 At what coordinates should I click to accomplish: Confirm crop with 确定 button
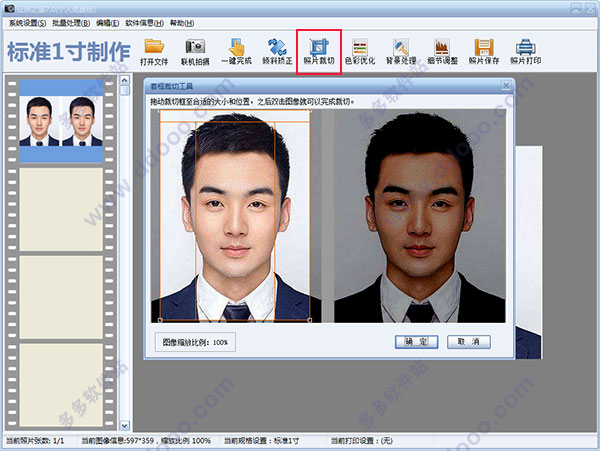coord(416,342)
